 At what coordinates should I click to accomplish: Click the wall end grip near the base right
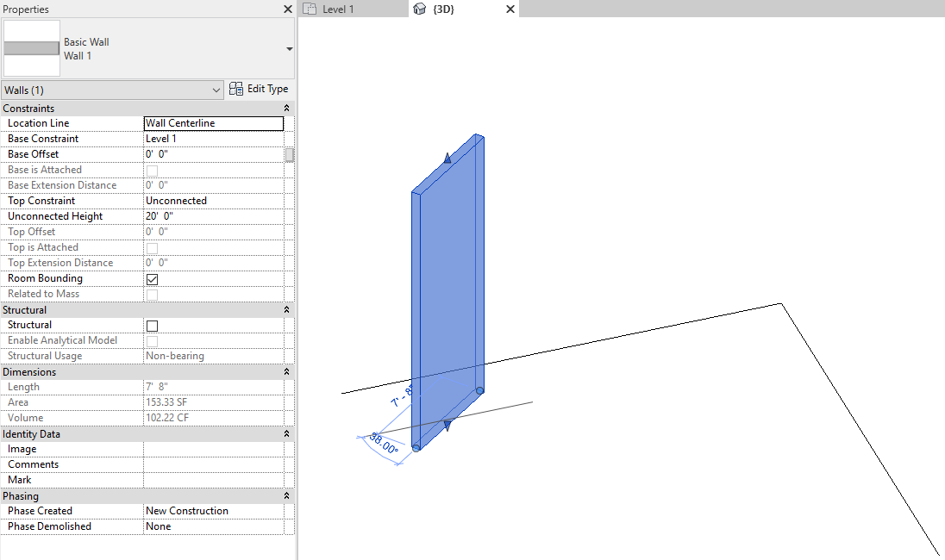click(x=479, y=390)
